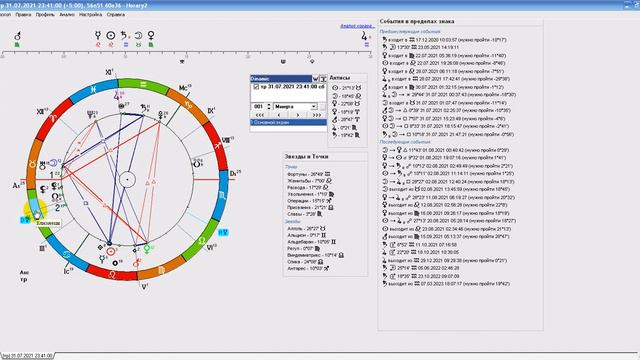Click the red Sagittarius sign segment
Screen dimensions: 640x360
point(216,145)
